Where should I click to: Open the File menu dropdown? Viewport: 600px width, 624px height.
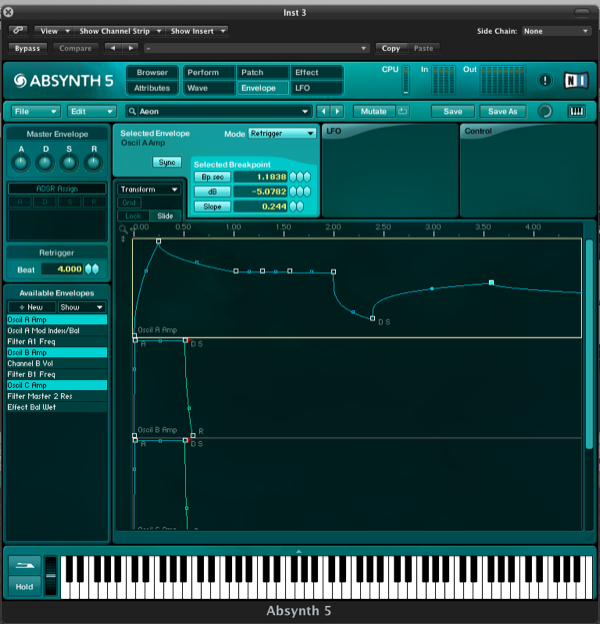35,111
